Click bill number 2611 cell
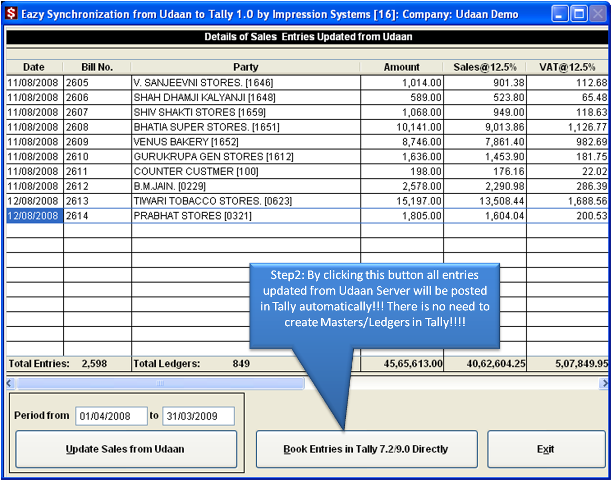This screenshot has height=480, width=611. tap(97, 171)
